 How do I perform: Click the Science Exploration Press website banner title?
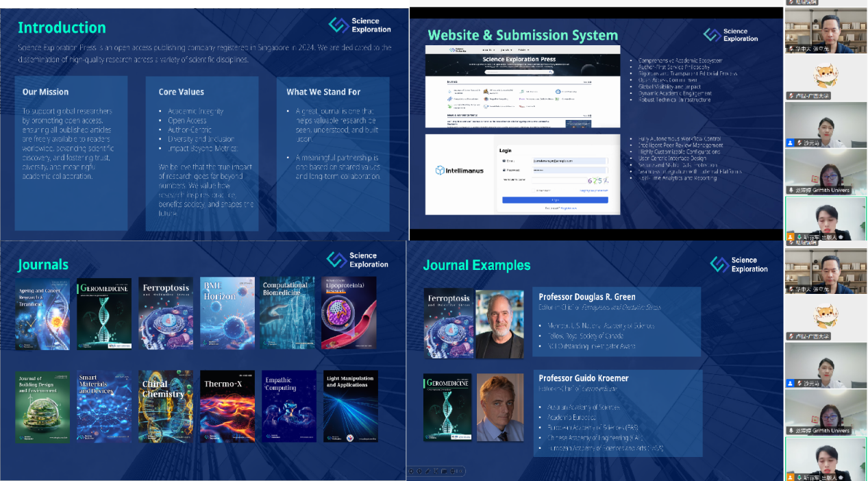tap(519, 60)
